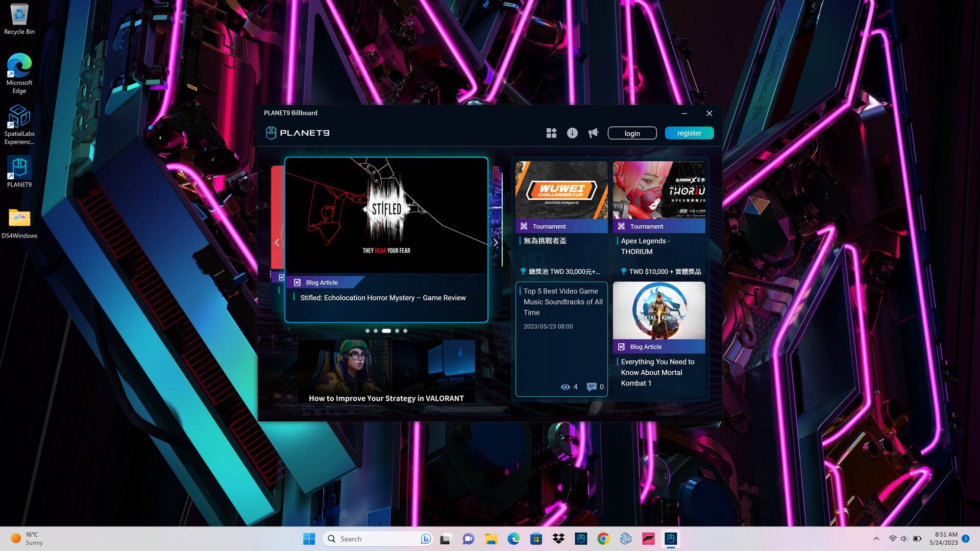Open the notification count badge
The width and height of the screenshot is (980, 551).
pos(966,538)
